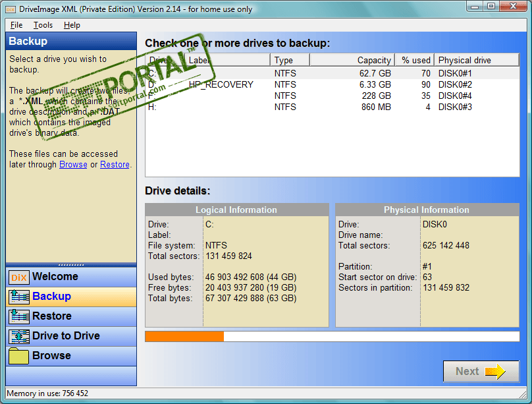This screenshot has width=532, height=404.
Task: Click the sidebar splitter grip dots
Action: tap(71, 265)
